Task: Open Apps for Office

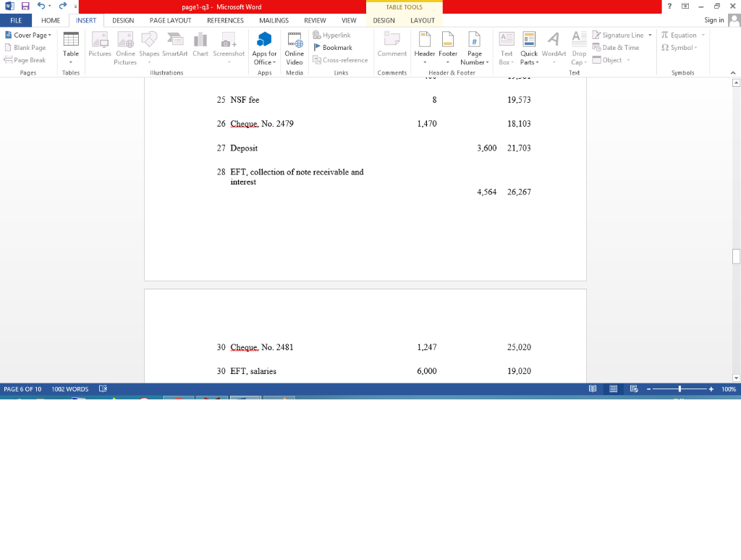Action: pyautogui.click(x=264, y=48)
